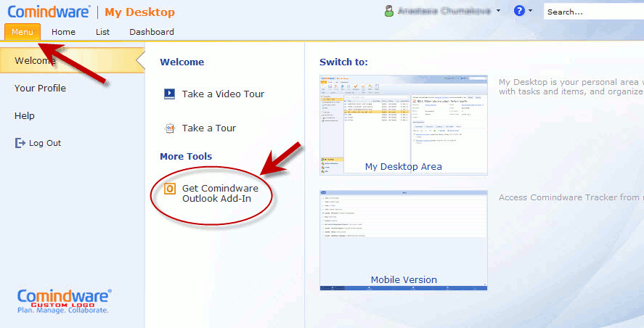Viewport: 644px width, 328px height.
Task: Open Your Profile page
Action: click(x=40, y=89)
